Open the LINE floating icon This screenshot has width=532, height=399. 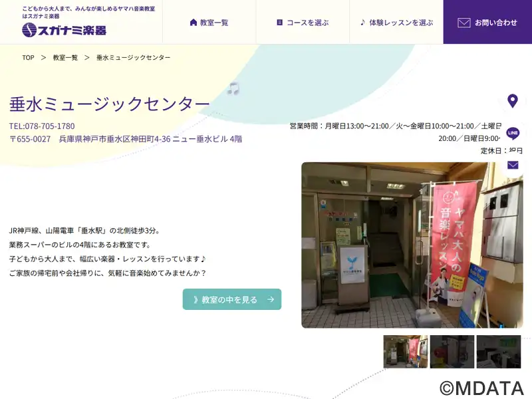point(513,133)
